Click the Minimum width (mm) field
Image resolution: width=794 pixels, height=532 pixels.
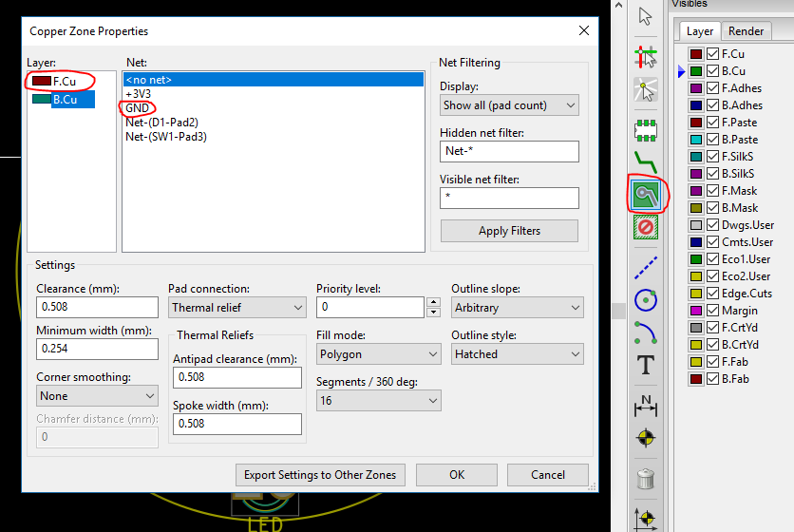click(97, 349)
